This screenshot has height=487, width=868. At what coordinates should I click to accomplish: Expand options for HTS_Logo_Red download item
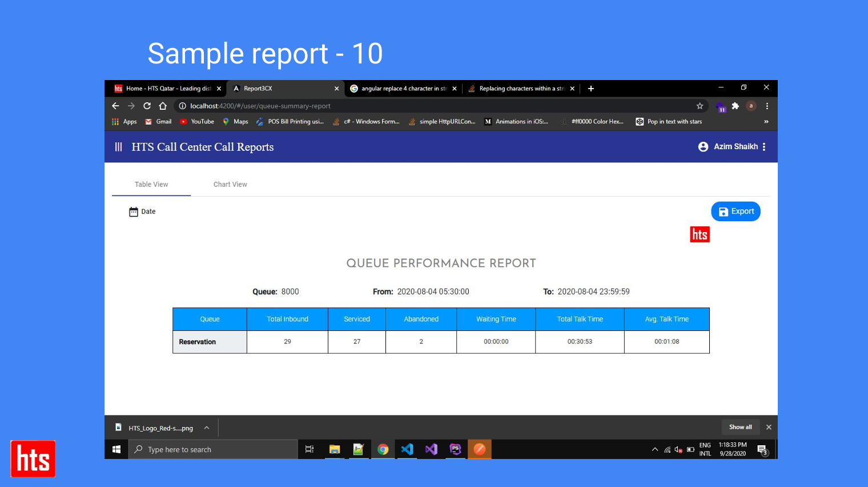coord(207,428)
